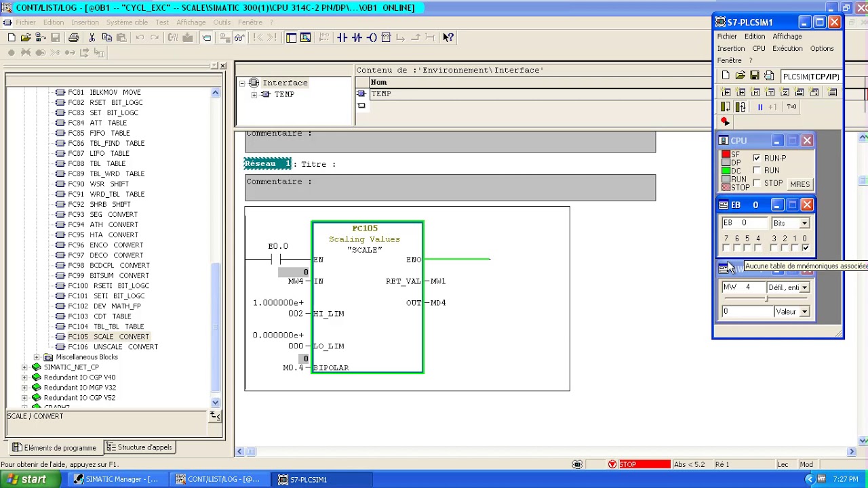Insert an output coil element

(x=372, y=38)
